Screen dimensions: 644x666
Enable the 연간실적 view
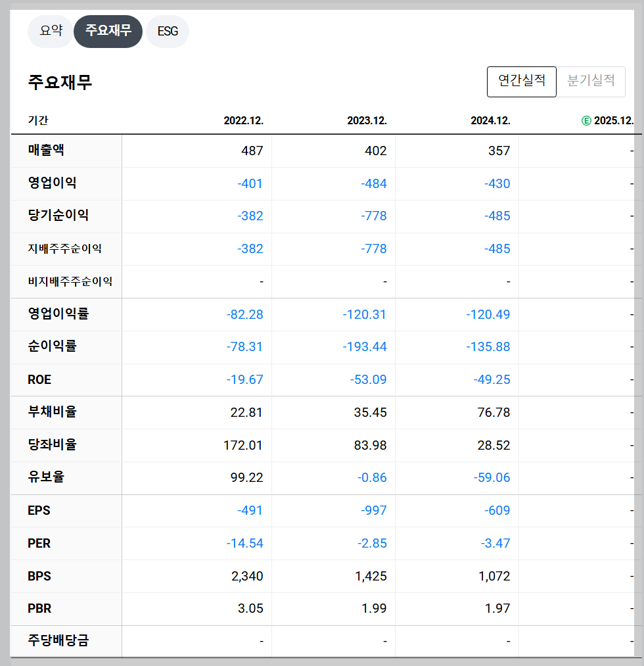coord(521,82)
